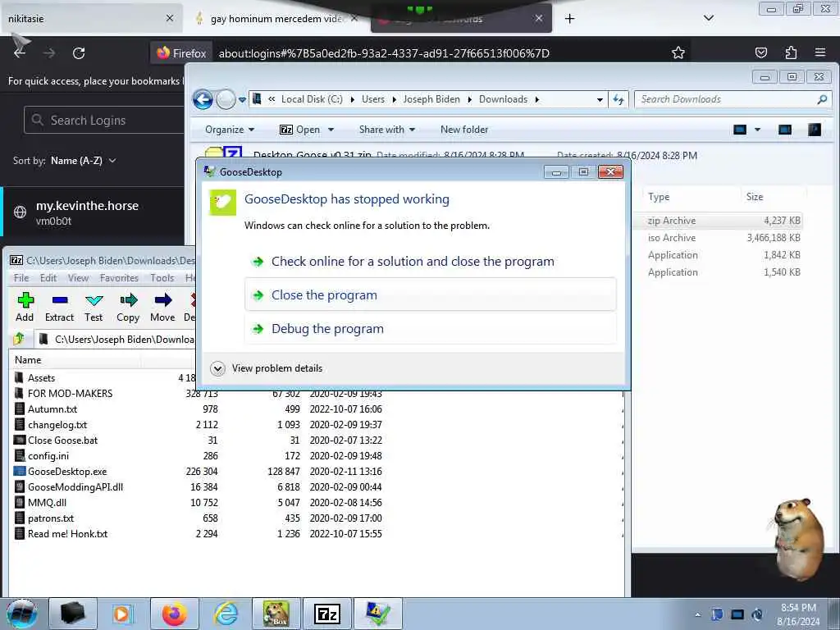The width and height of the screenshot is (840, 630).
Task: Click the hamster desktop pet
Action: 798,538
